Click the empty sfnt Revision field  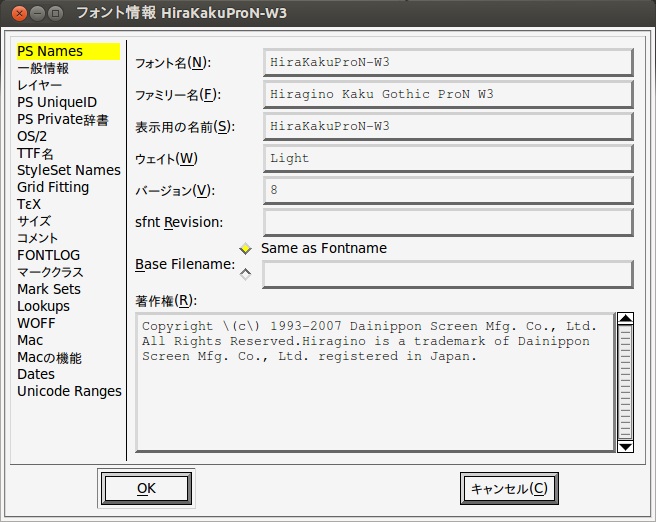click(x=448, y=222)
